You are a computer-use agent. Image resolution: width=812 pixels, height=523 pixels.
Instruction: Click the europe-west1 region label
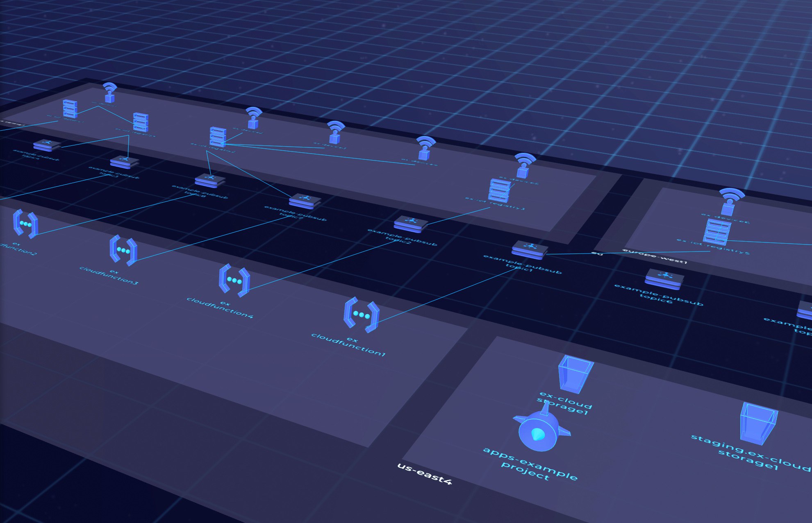(x=654, y=256)
